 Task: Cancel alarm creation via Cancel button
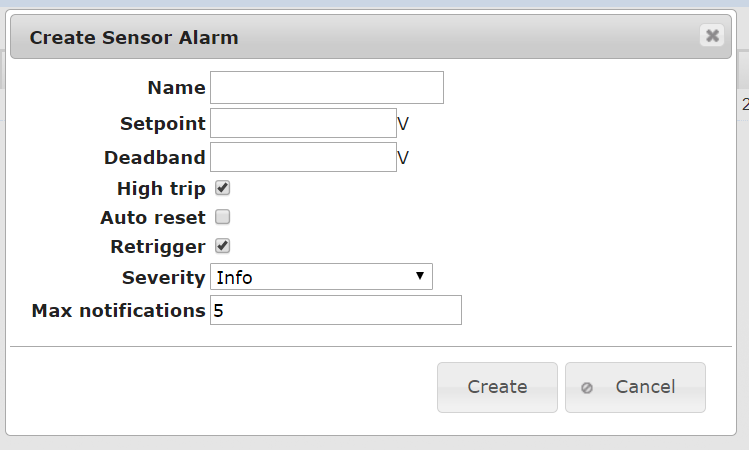(635, 387)
